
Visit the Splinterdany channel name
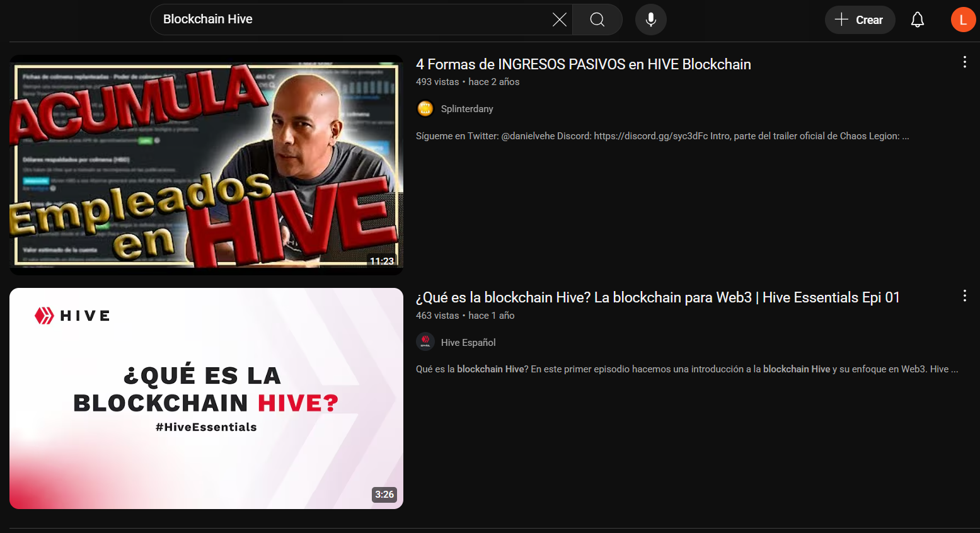tap(467, 109)
